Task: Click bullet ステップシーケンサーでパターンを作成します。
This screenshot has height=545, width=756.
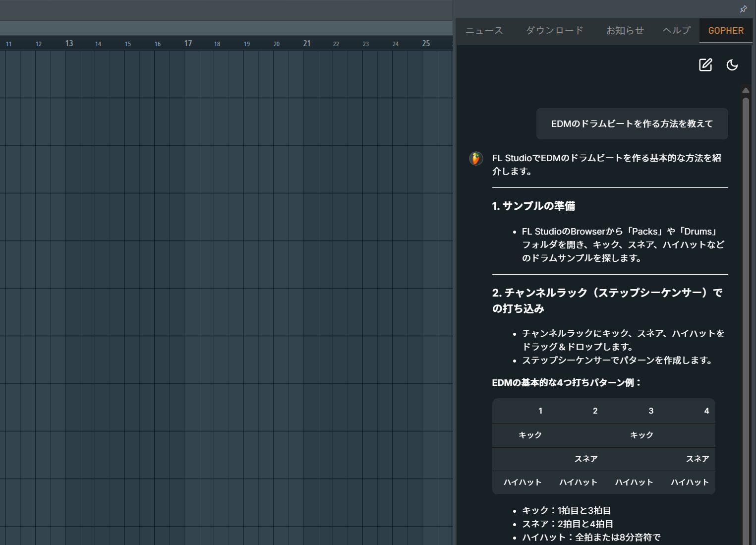Action: click(x=618, y=360)
